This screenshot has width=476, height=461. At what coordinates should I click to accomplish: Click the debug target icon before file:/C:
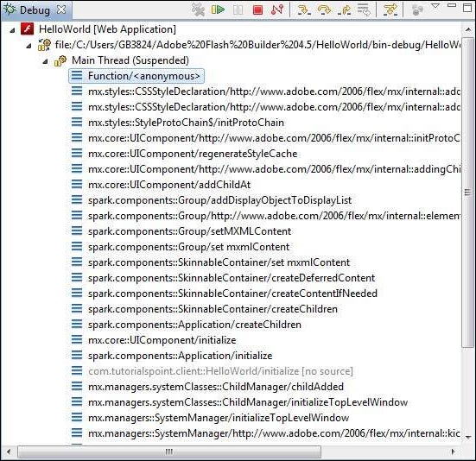point(44,45)
